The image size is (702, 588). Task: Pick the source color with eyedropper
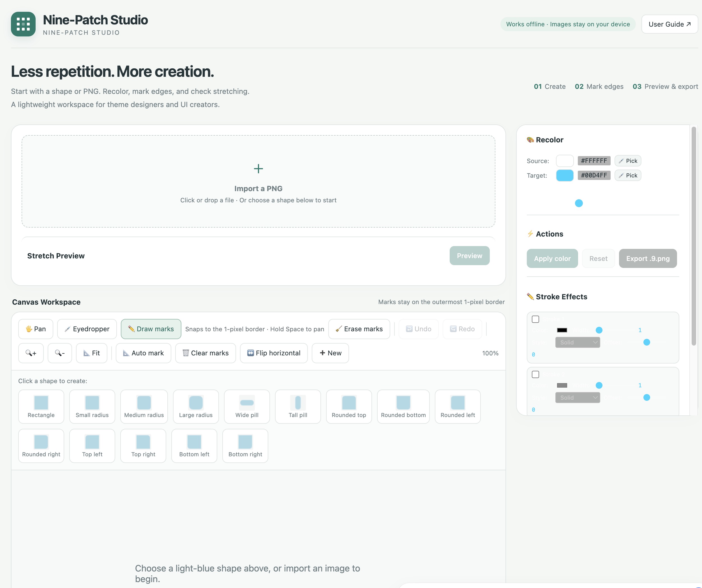[628, 161]
